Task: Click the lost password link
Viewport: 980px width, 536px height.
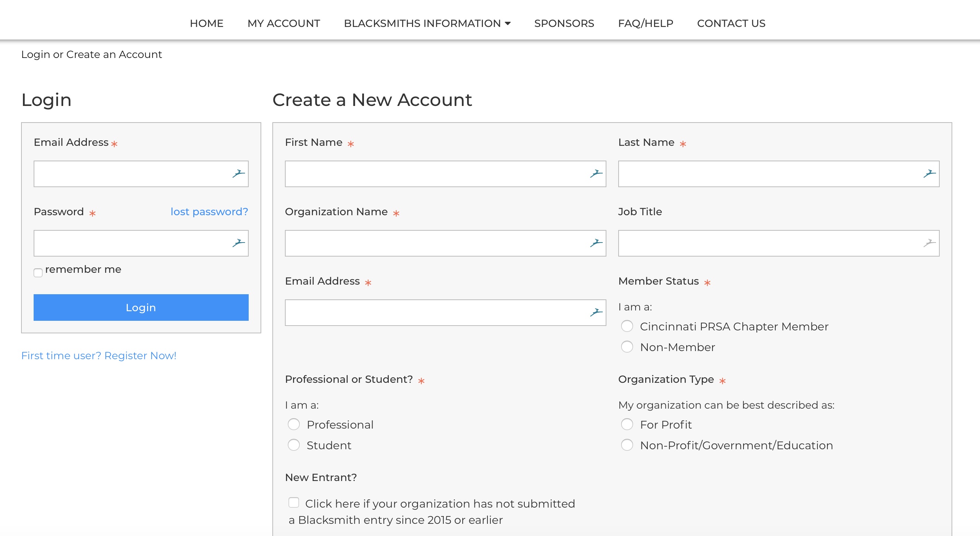Action: pos(209,212)
